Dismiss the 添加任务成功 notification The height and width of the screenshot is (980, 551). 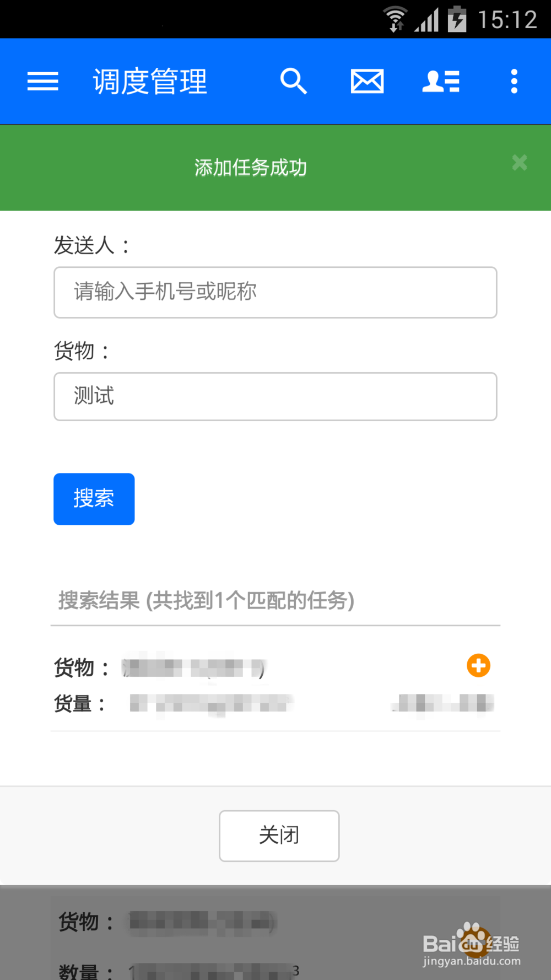point(520,163)
